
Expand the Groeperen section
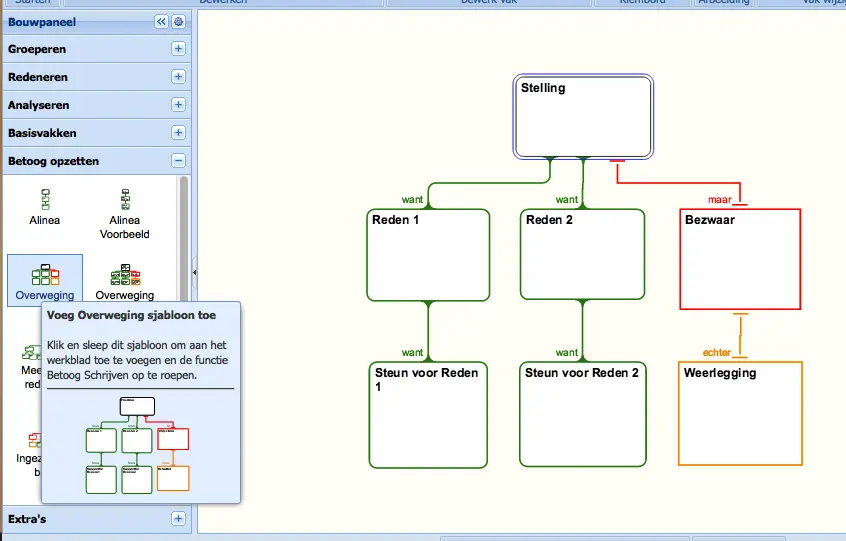tap(178, 49)
